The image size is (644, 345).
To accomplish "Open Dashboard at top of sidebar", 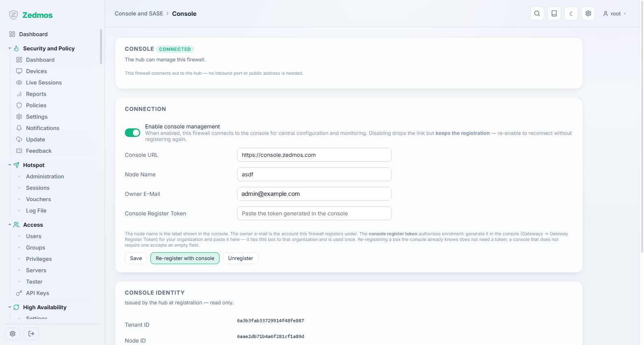I will coord(33,34).
